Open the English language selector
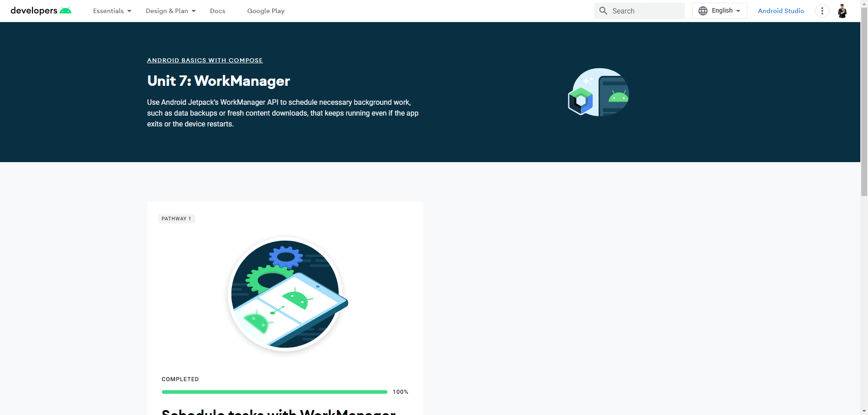Viewport: 868px width, 415px height. (720, 11)
